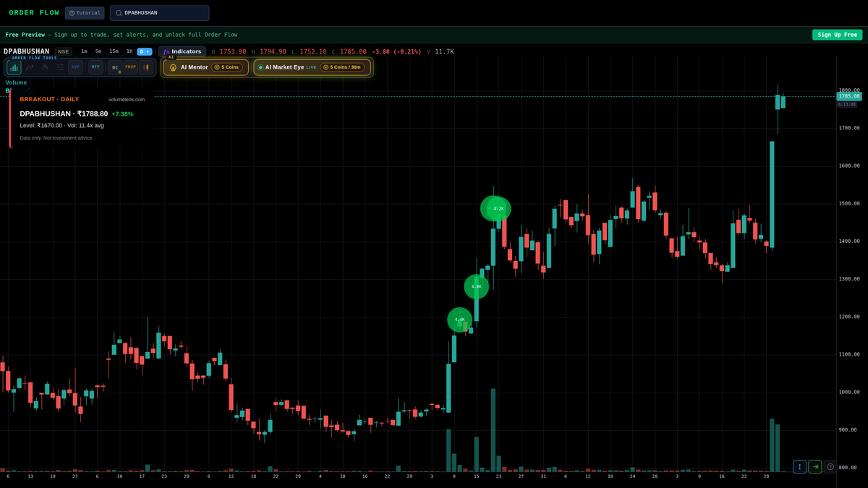The height and width of the screenshot is (488, 868).
Task: Select the locked OC tool
Action: point(115,67)
